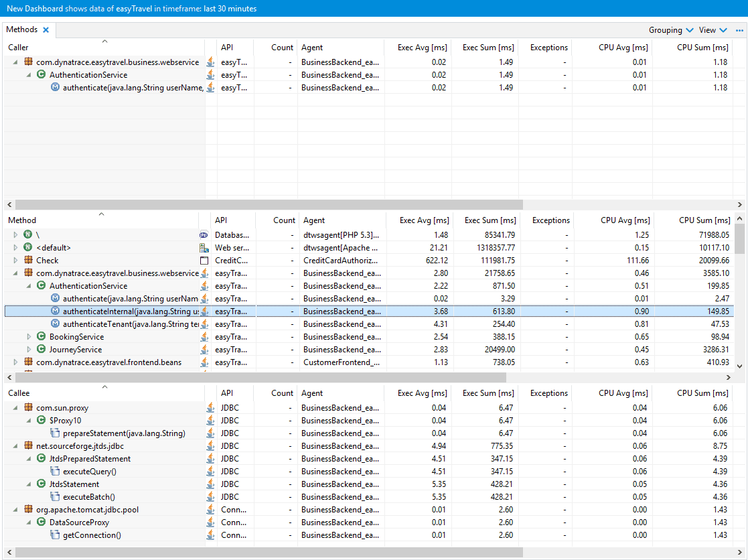
Task: Collapse com.sun.proxy in Callee pane
Action: click(x=15, y=408)
